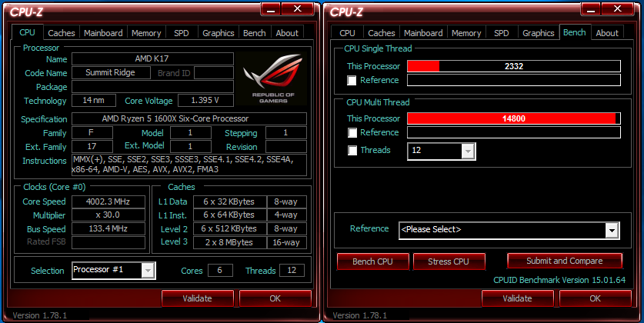
Task: Click the Stress CPU button
Action: [x=449, y=261]
